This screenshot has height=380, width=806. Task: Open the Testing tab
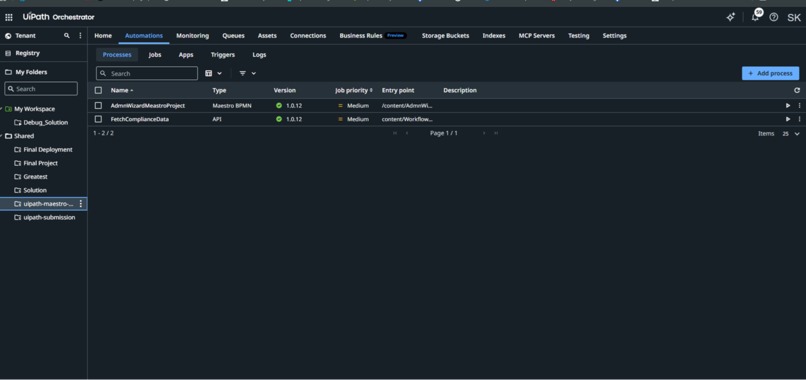pyautogui.click(x=578, y=35)
